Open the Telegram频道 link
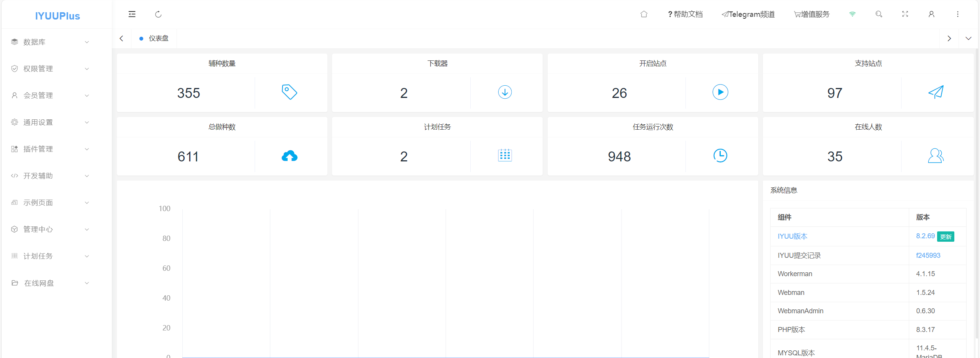 pyautogui.click(x=748, y=14)
